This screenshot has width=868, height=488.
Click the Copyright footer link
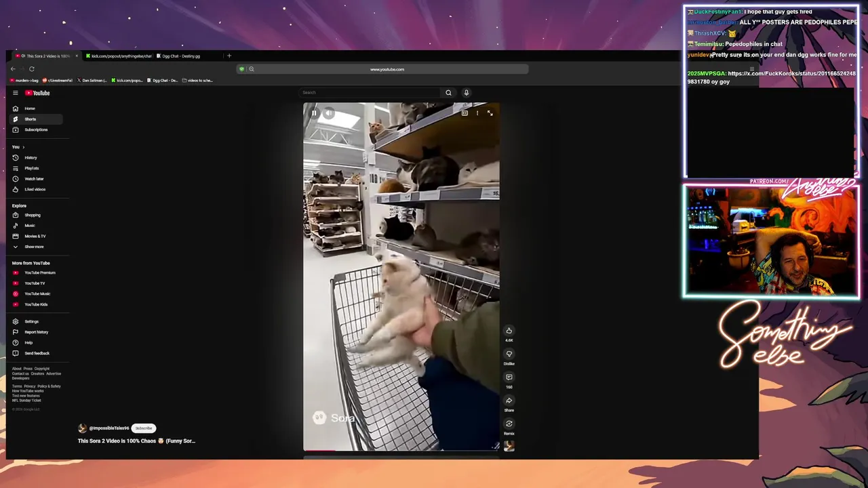42,369
